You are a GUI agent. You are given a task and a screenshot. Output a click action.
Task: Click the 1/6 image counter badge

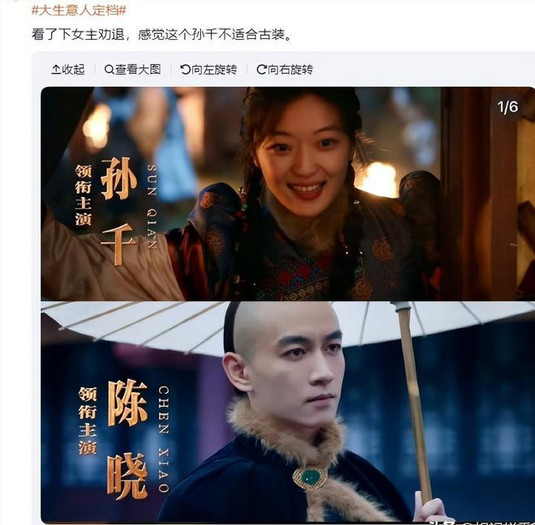pyautogui.click(x=508, y=107)
